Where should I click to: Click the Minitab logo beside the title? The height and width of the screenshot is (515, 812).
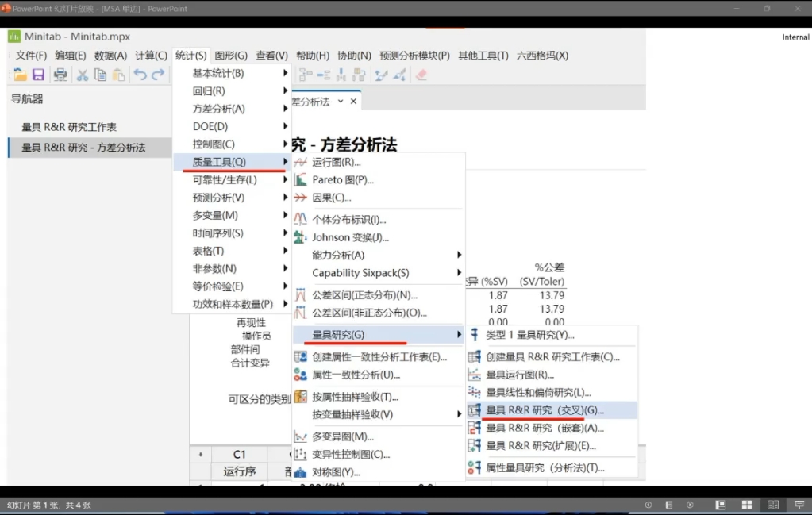tap(14, 36)
